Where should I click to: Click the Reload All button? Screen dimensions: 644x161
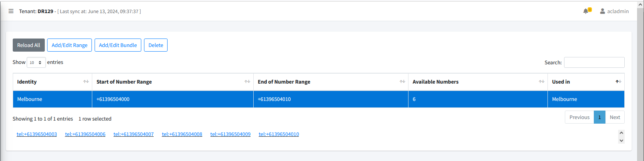click(29, 45)
